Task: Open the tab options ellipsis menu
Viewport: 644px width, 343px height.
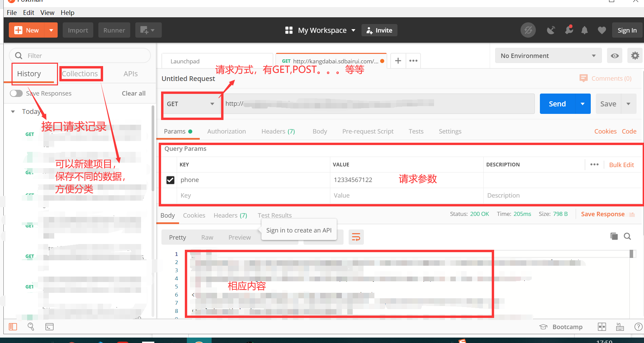Action: (413, 61)
